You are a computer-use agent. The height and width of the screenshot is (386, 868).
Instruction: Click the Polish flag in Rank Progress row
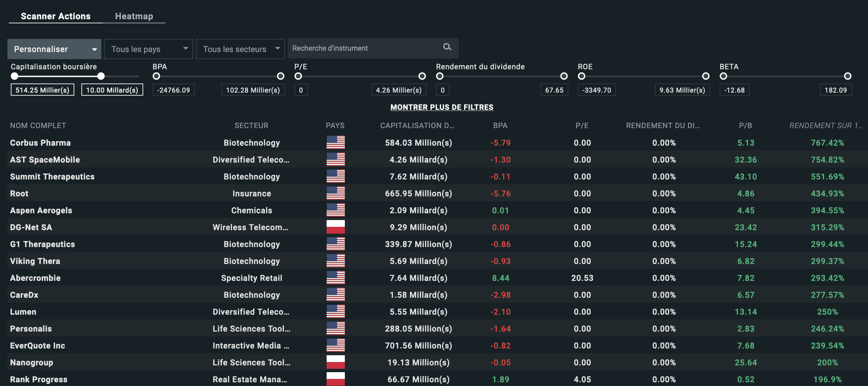click(335, 379)
